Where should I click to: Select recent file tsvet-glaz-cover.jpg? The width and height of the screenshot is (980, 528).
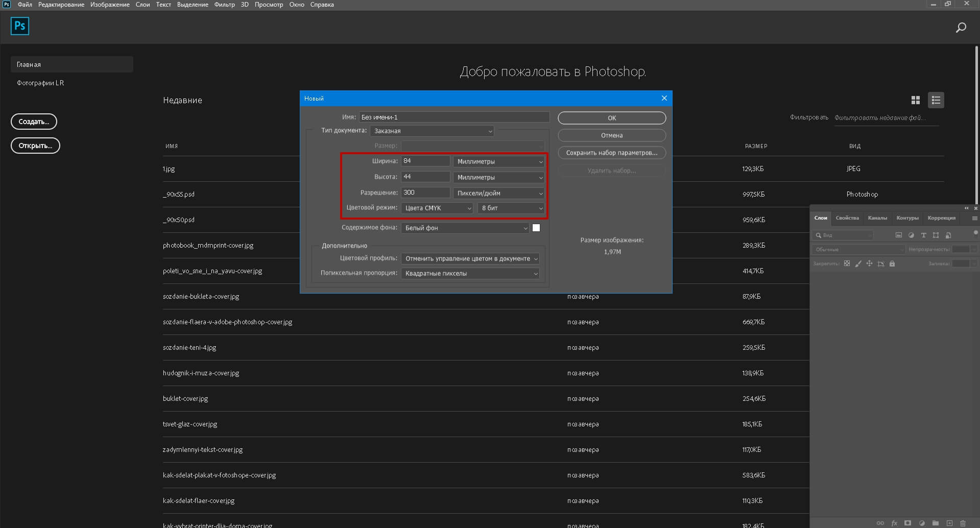point(190,424)
